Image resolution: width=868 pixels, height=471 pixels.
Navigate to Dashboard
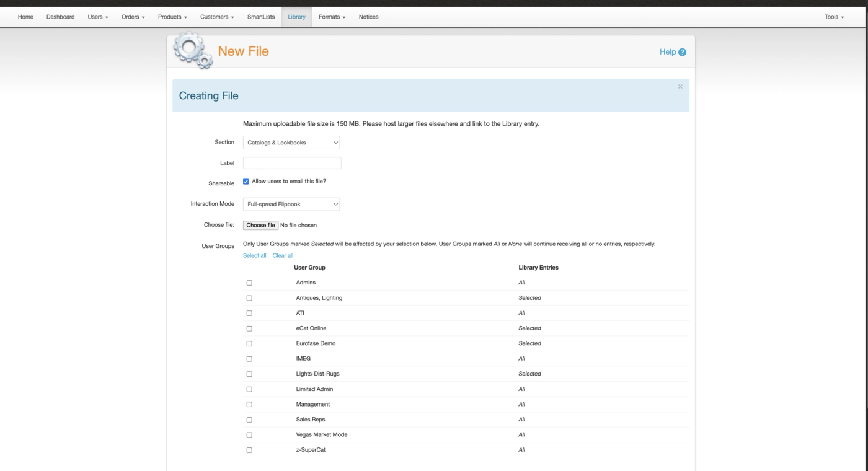click(x=60, y=17)
